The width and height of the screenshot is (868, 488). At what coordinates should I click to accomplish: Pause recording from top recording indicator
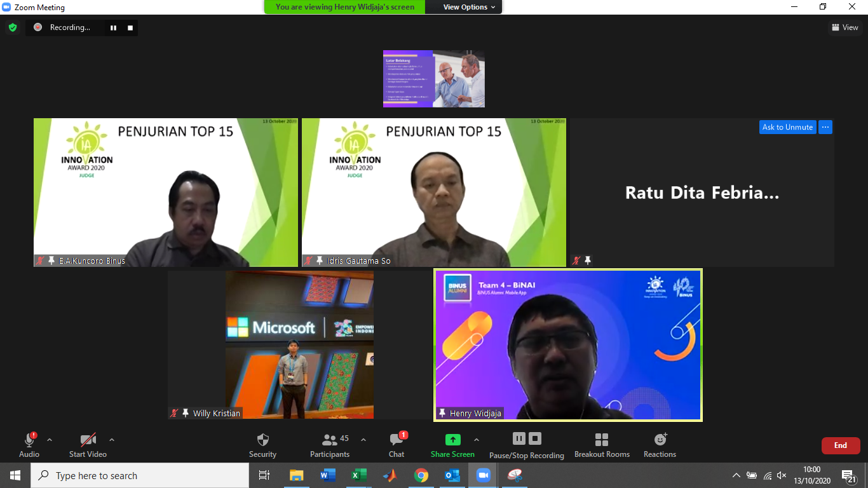tap(114, 27)
